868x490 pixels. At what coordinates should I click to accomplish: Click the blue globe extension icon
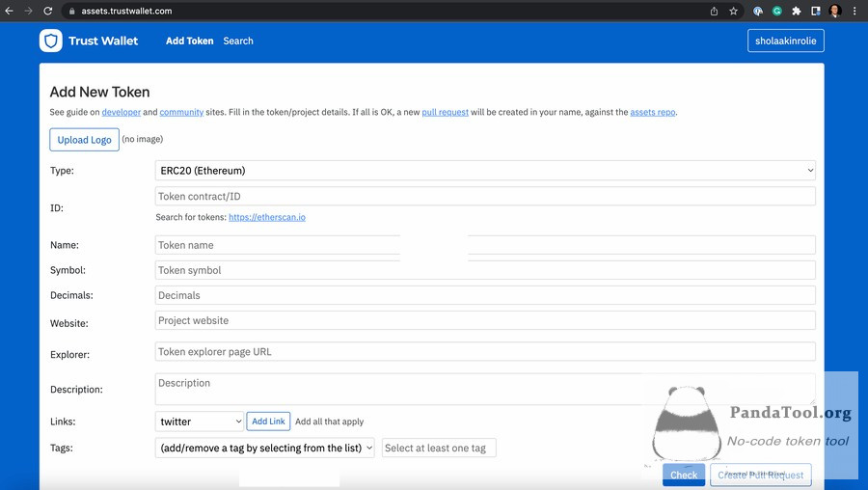(x=758, y=11)
